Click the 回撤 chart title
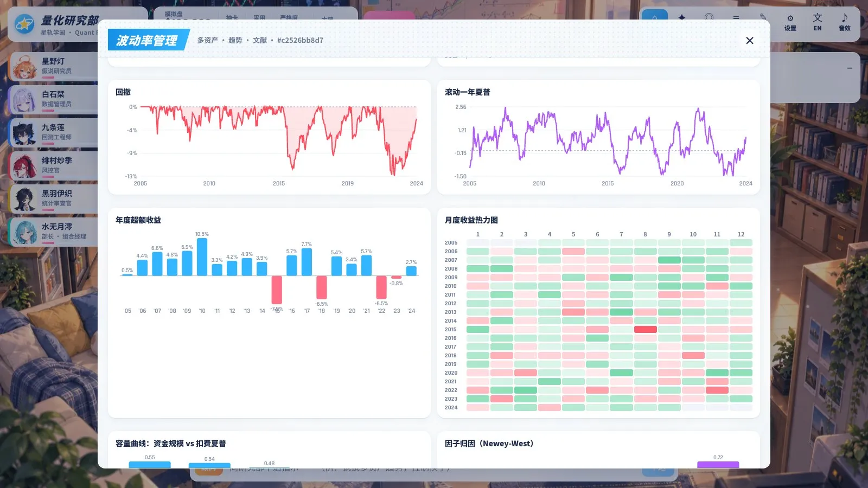The width and height of the screenshot is (868, 488). click(123, 92)
